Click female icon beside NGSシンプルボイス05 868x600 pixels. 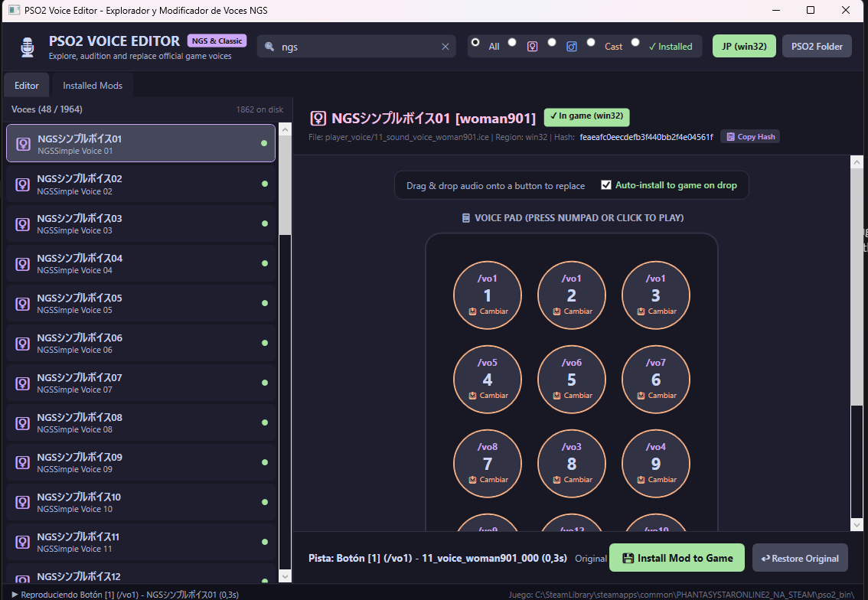[x=23, y=304]
